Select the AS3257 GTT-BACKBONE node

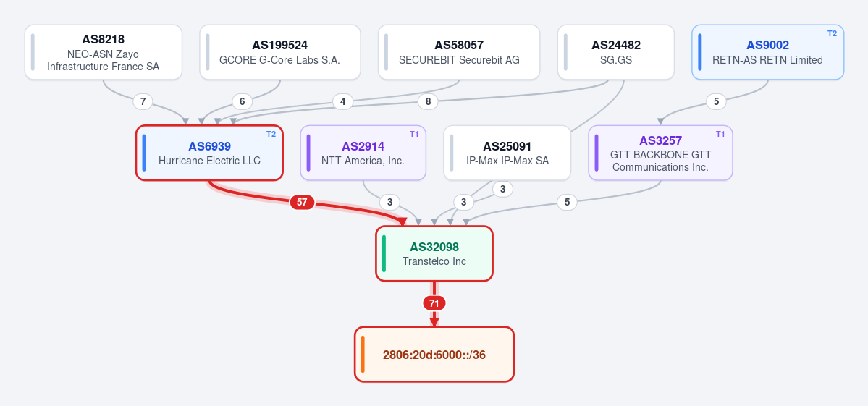(x=660, y=153)
